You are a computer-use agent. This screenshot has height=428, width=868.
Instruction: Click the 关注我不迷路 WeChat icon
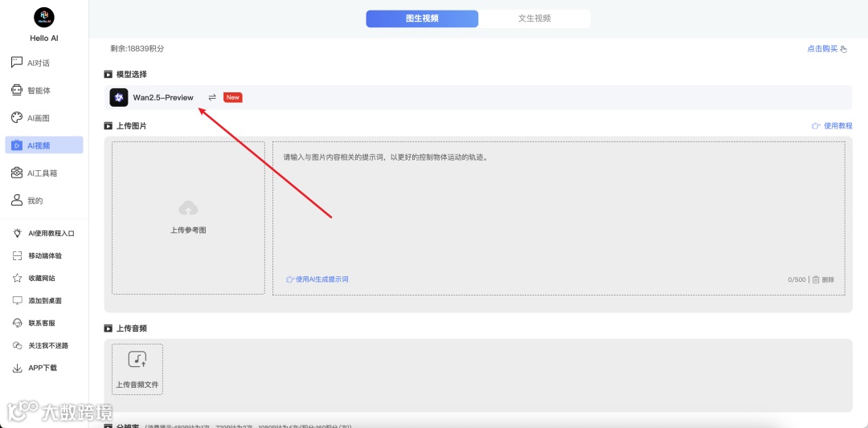[17, 345]
